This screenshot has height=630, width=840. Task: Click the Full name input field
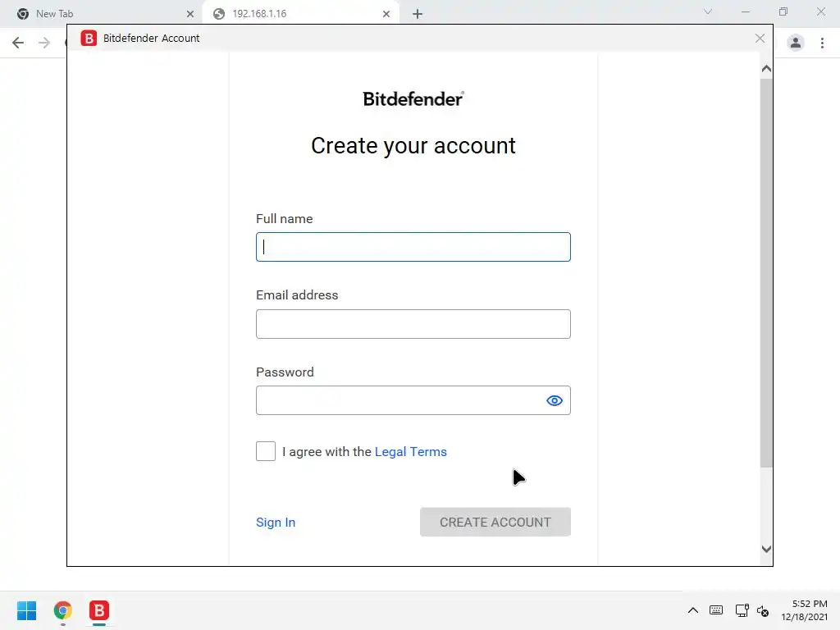click(x=413, y=247)
